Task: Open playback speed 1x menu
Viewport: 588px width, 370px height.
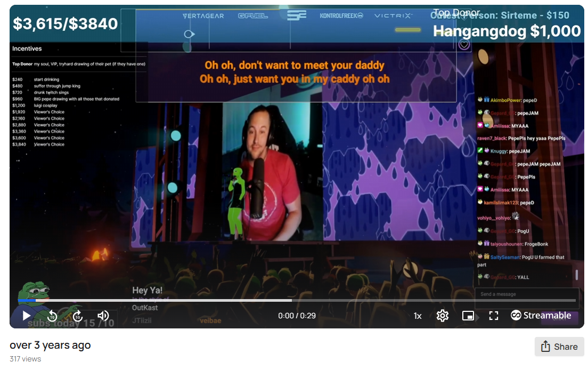Action: coord(418,316)
